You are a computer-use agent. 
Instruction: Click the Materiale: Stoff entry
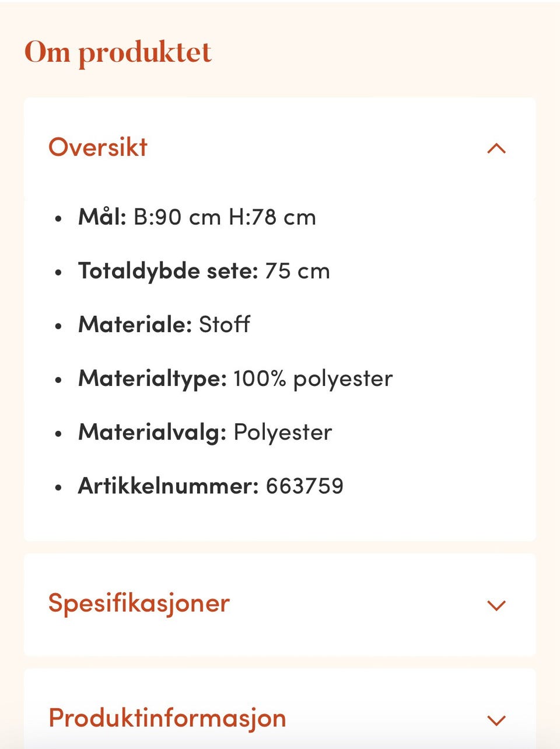(164, 325)
